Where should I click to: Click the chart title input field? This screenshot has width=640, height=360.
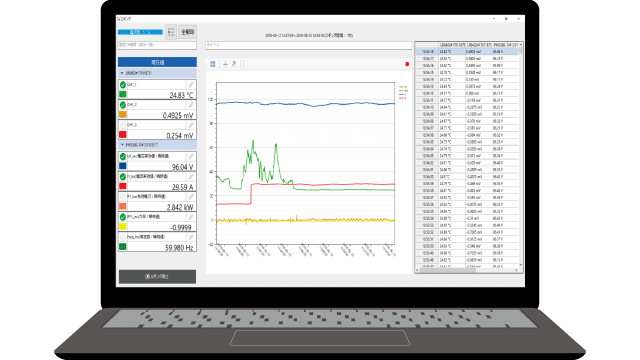(309, 45)
